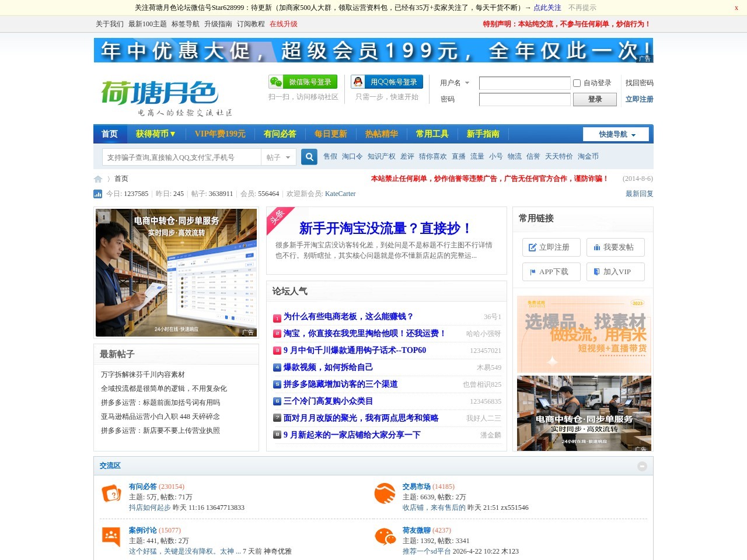
Task: Open new member KateCarter's profile
Action: [x=340, y=194]
